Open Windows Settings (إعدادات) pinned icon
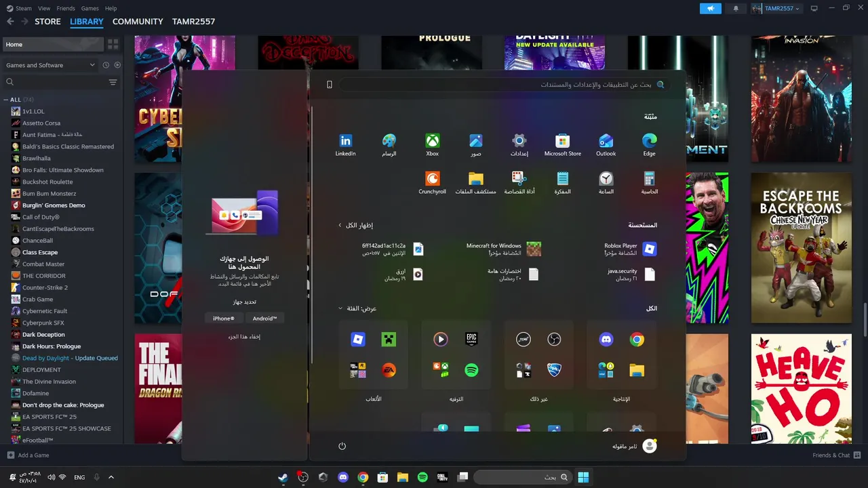The image size is (868, 488). tap(519, 145)
